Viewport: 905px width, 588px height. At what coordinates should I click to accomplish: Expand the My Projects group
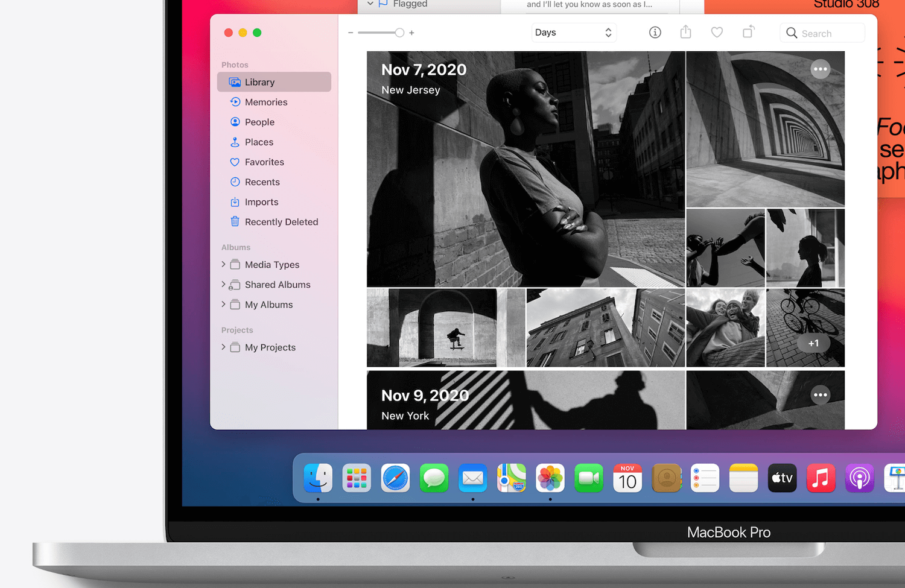[x=223, y=347]
